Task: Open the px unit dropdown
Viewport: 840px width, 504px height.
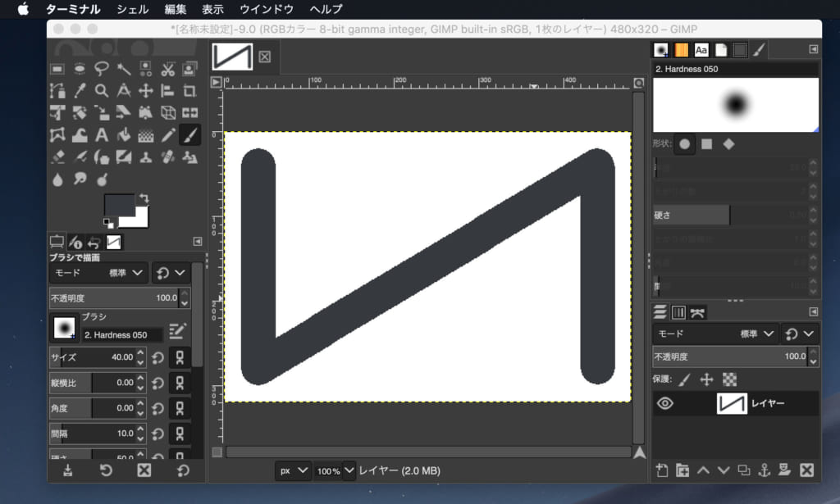Action: (x=294, y=470)
